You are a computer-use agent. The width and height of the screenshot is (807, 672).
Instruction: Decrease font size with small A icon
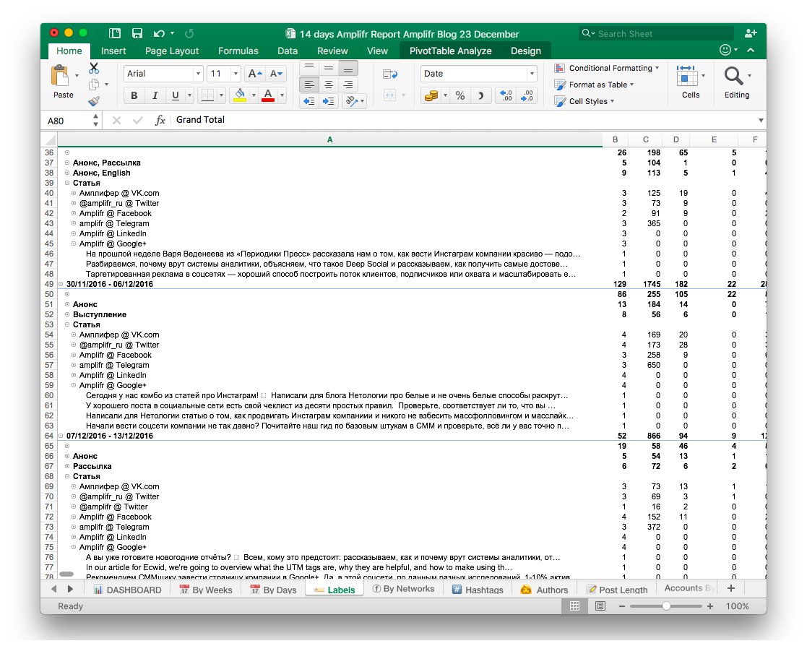pos(277,74)
